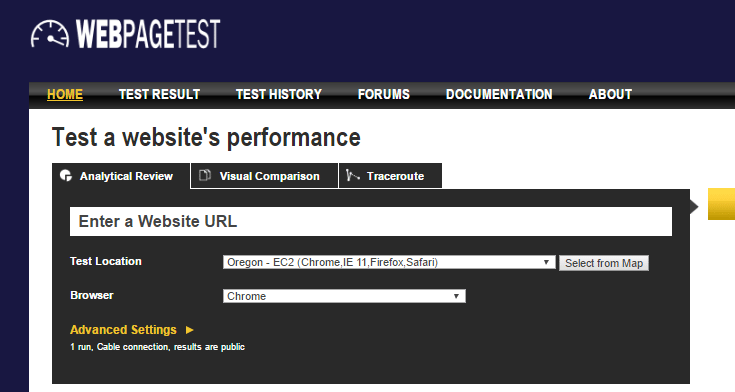
Task: Switch to the Analytical Review tab
Action: pos(121,176)
